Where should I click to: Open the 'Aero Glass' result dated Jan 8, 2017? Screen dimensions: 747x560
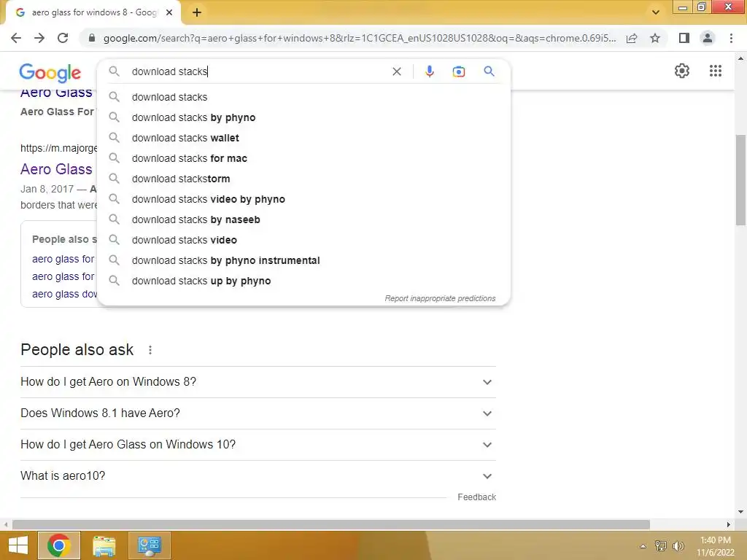[x=56, y=169]
